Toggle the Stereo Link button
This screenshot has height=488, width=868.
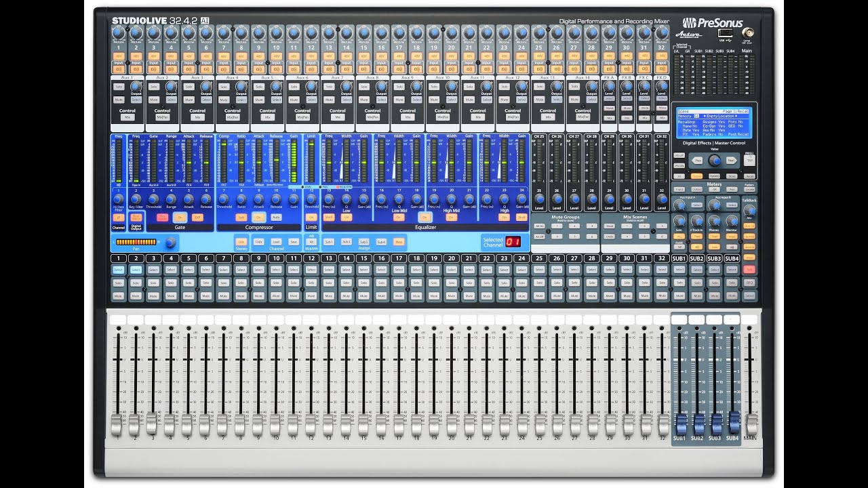pos(241,242)
